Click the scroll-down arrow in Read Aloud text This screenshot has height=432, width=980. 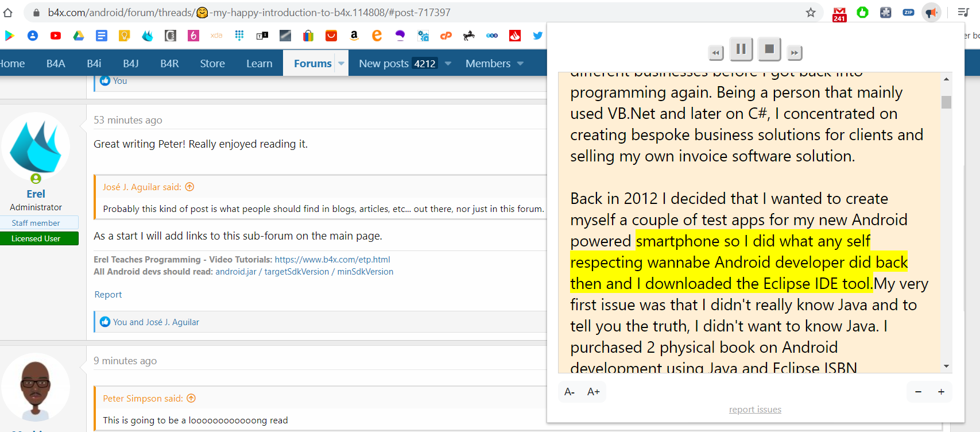(x=946, y=366)
